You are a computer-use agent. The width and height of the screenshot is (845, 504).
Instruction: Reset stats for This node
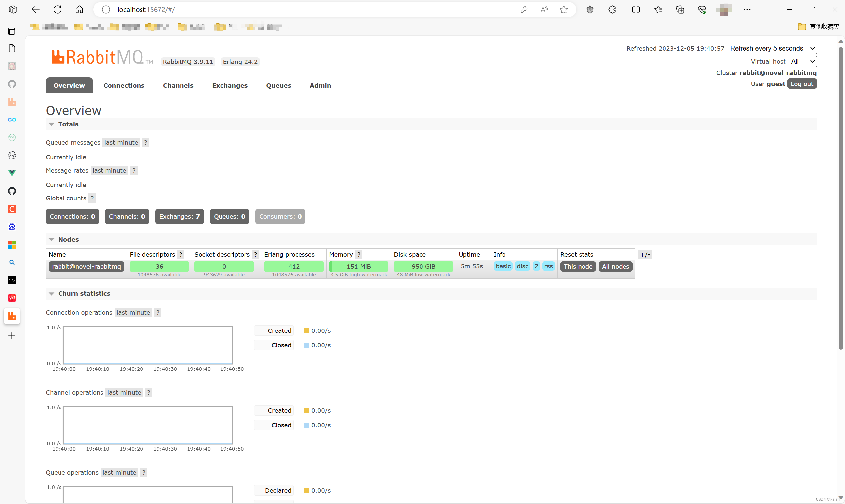point(578,266)
